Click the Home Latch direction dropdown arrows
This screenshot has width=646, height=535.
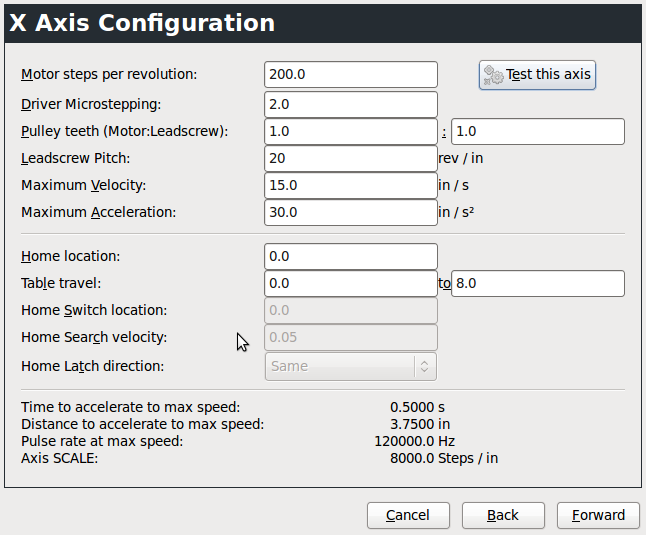[x=424, y=366]
